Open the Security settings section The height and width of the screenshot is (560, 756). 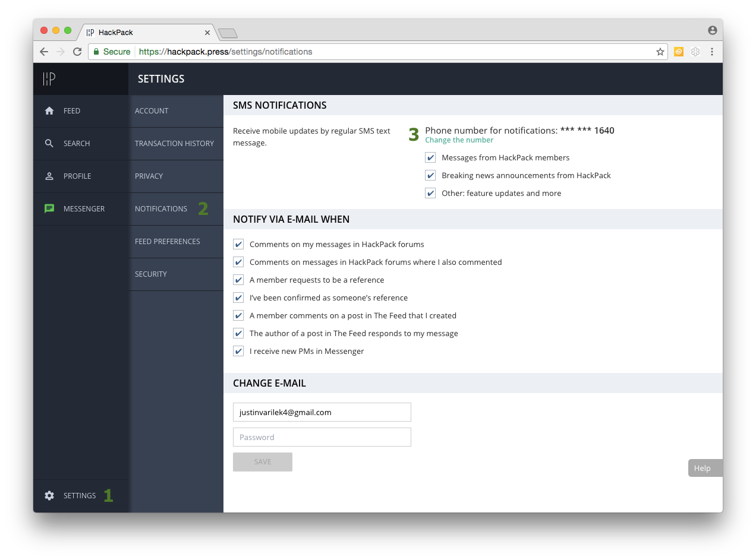[176, 274]
